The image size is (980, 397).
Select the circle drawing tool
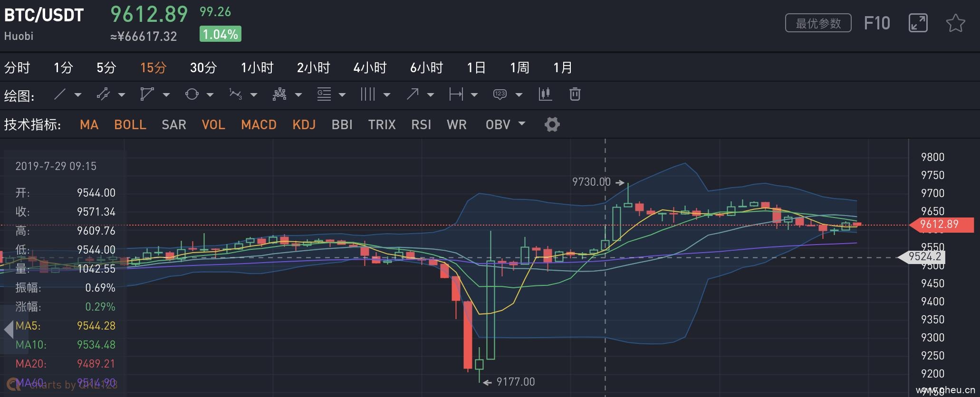tap(192, 94)
